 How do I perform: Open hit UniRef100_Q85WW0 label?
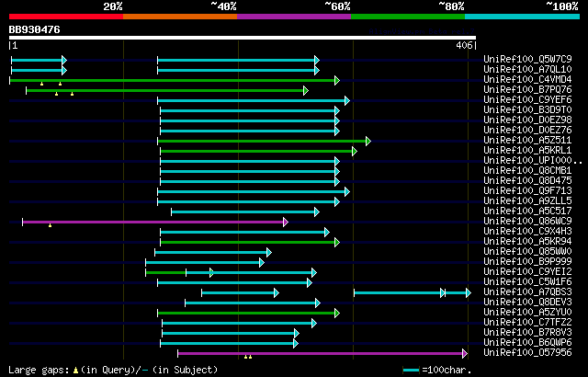click(527, 251)
